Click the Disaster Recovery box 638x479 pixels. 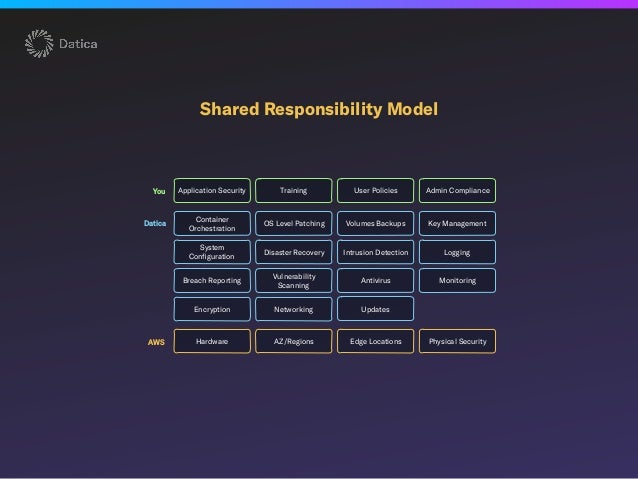click(x=294, y=252)
